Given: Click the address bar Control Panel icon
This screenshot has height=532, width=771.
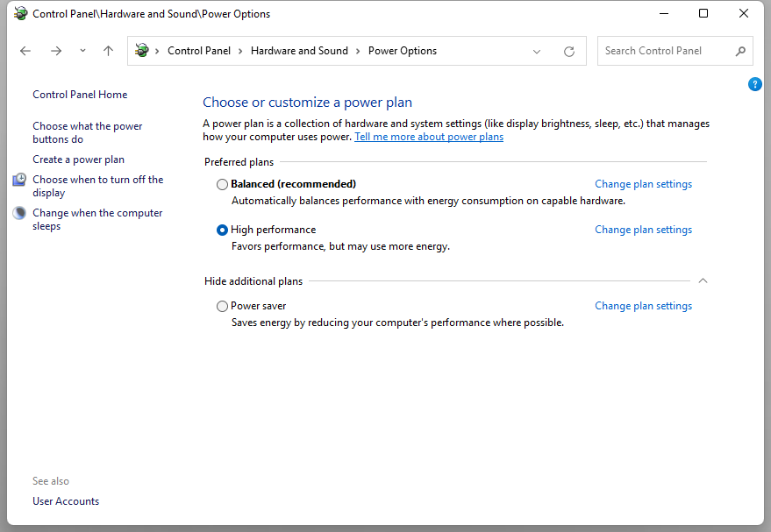Looking at the screenshot, I should [142, 51].
